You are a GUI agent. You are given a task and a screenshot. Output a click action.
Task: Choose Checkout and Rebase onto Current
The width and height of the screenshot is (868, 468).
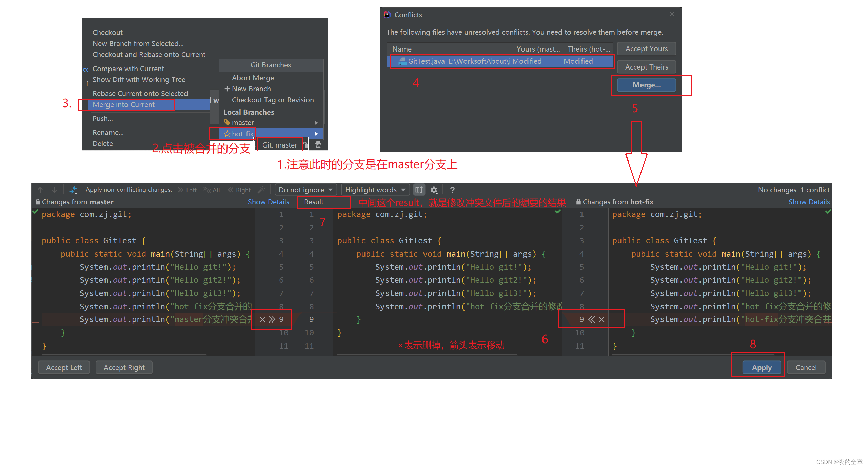[x=149, y=54]
